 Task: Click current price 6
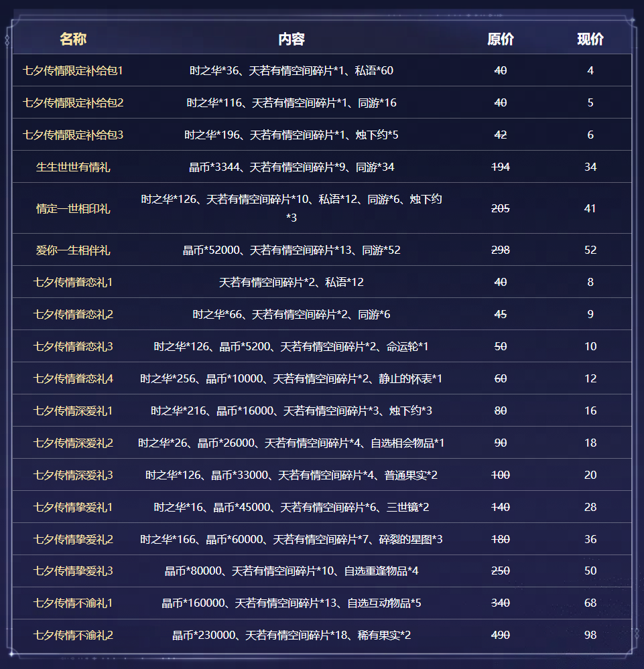[590, 135]
